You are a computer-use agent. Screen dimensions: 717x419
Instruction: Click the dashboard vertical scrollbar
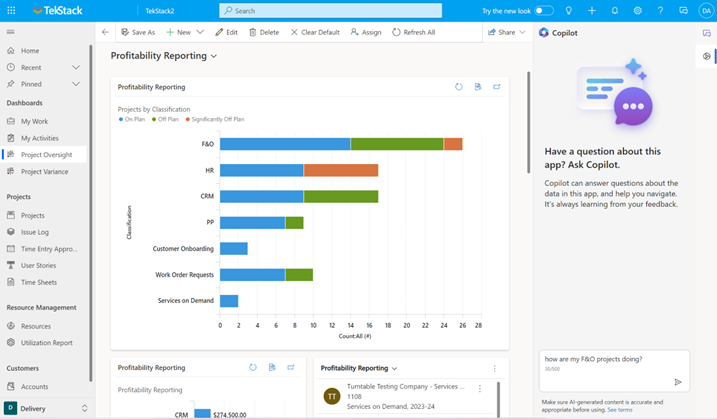click(529, 122)
